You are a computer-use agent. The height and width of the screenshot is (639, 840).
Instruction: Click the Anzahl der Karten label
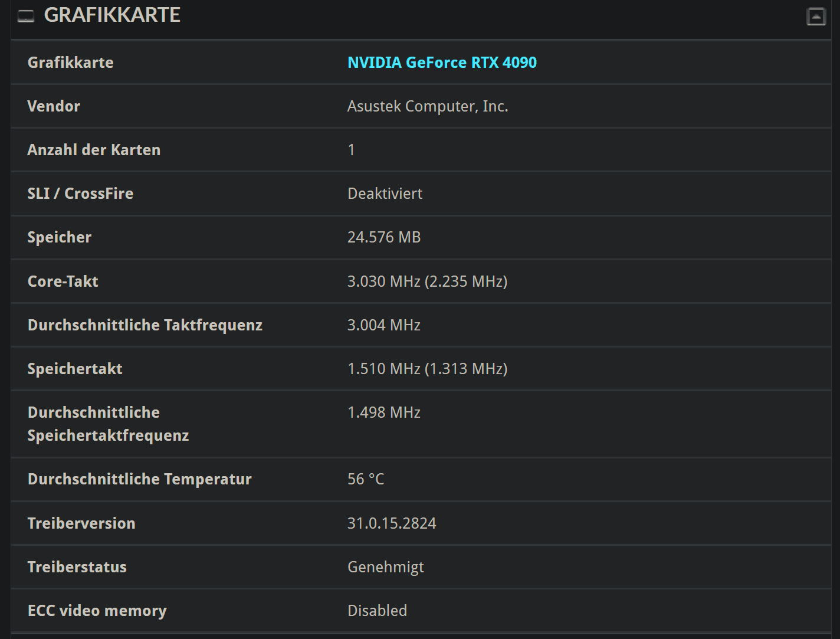pyautogui.click(x=94, y=150)
